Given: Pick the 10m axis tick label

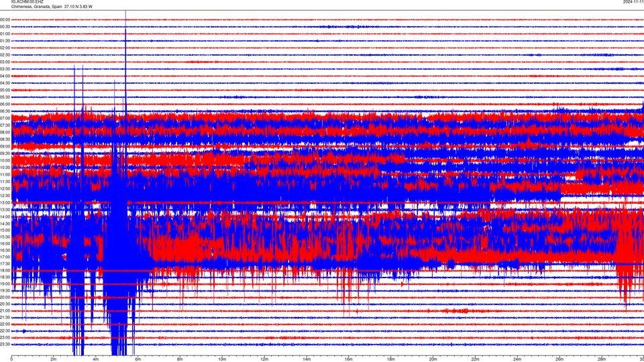Looking at the screenshot, I should [x=222, y=359].
